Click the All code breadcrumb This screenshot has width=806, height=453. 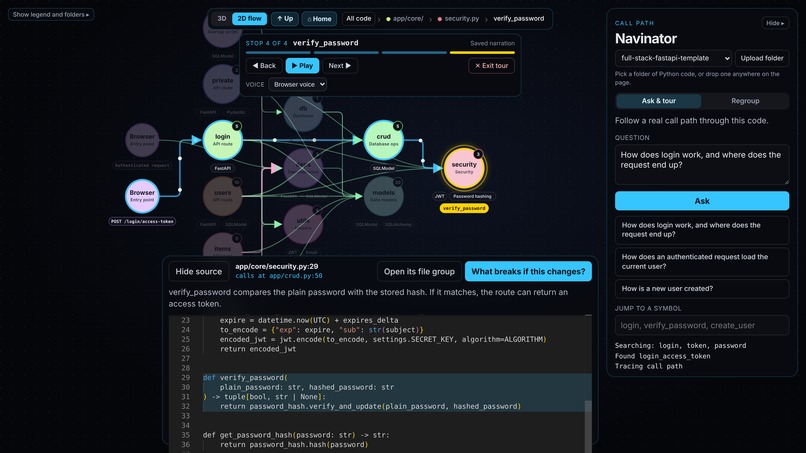pos(358,19)
